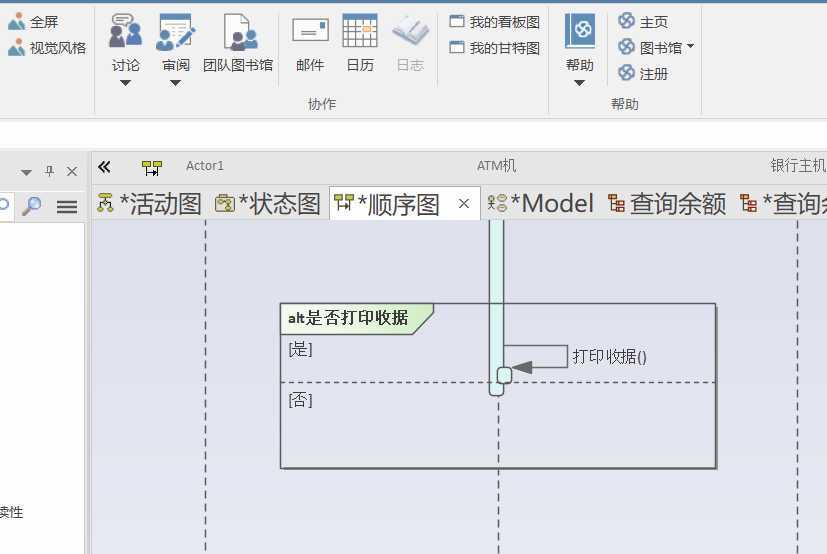827x554 pixels.
Task: Expand the 帮助 dropdown arrow
Action: point(579,83)
